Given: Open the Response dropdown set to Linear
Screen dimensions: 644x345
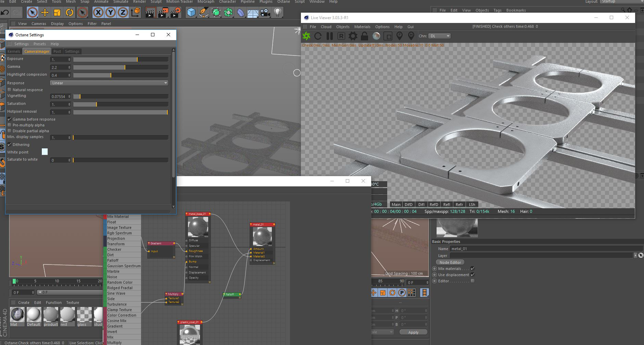Looking at the screenshot, I should 109,83.
